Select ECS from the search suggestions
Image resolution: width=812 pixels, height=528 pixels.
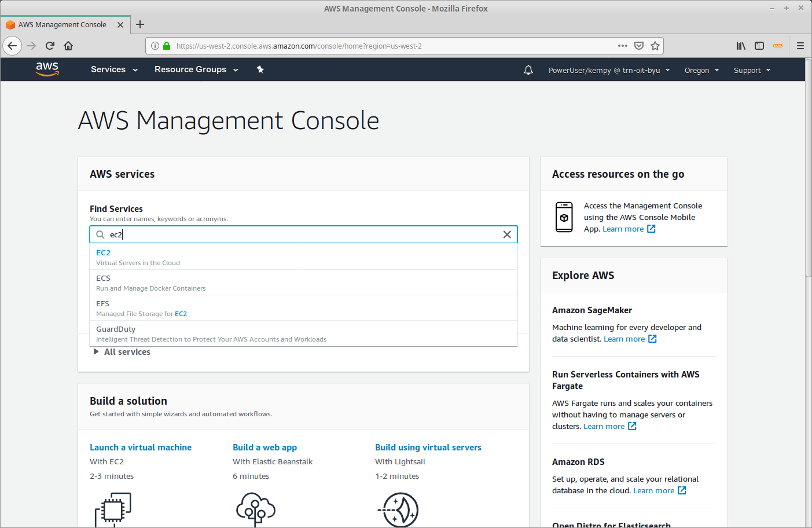point(303,283)
